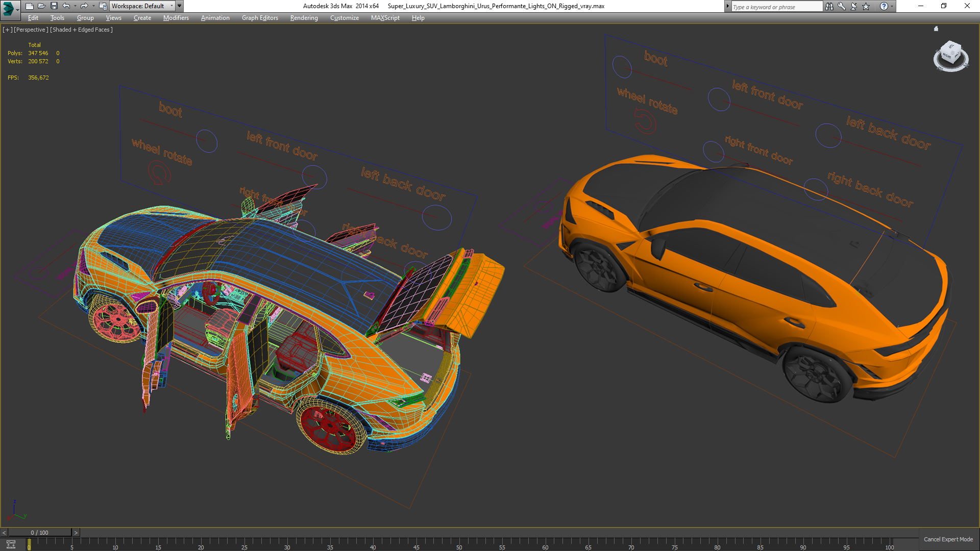This screenshot has height=551, width=980.
Task: Open the Rendering menu
Action: coord(304,18)
